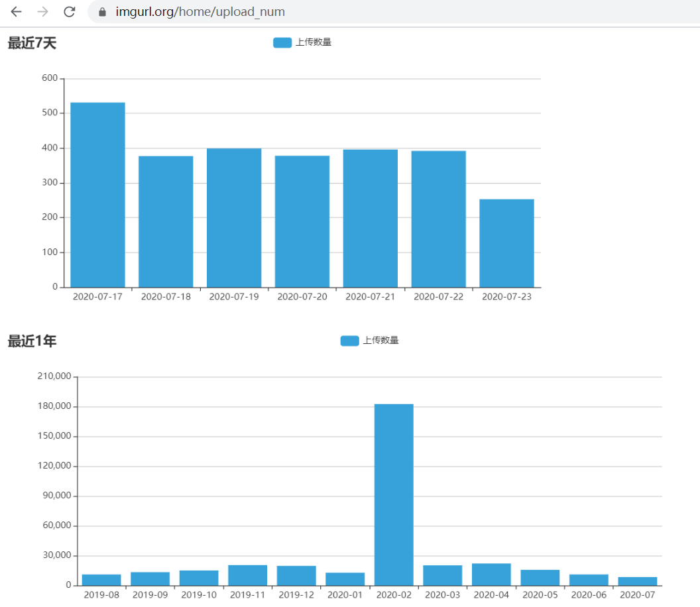The image size is (700, 607).
Task: Toggle the 上传数量 legend in 1-year chart
Action: tap(380, 341)
